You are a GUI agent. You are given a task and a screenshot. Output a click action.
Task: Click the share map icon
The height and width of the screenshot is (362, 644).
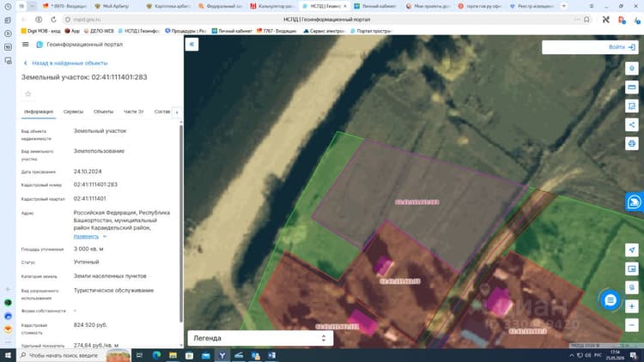(632, 124)
